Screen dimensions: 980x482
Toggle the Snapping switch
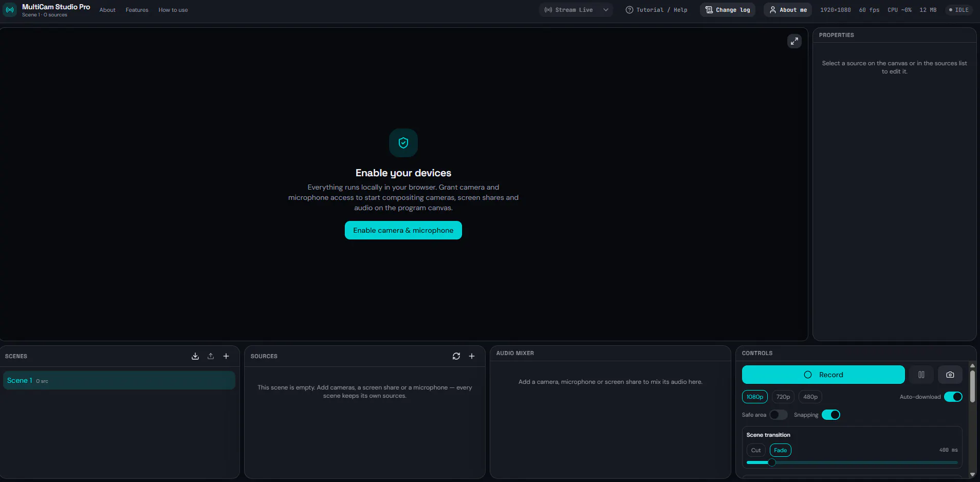pyautogui.click(x=831, y=415)
